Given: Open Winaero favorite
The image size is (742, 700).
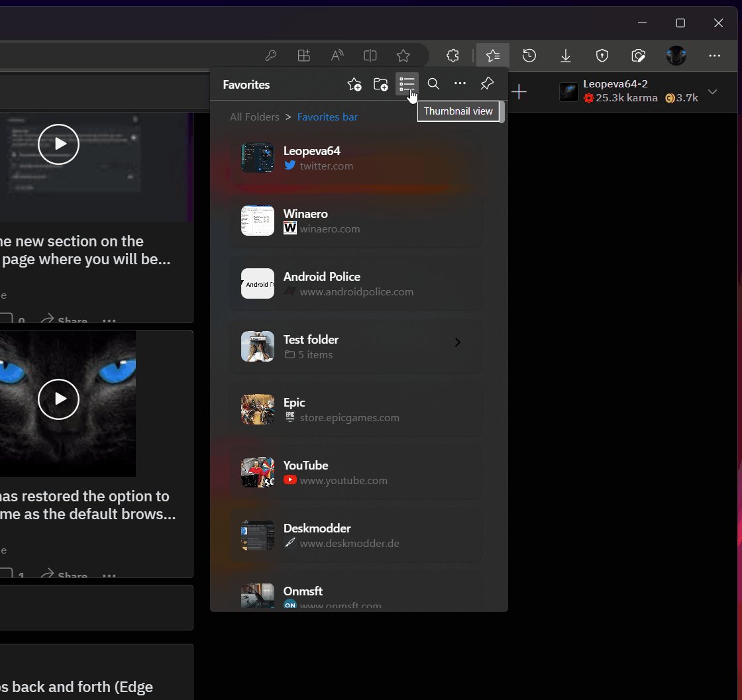Looking at the screenshot, I should [x=356, y=221].
